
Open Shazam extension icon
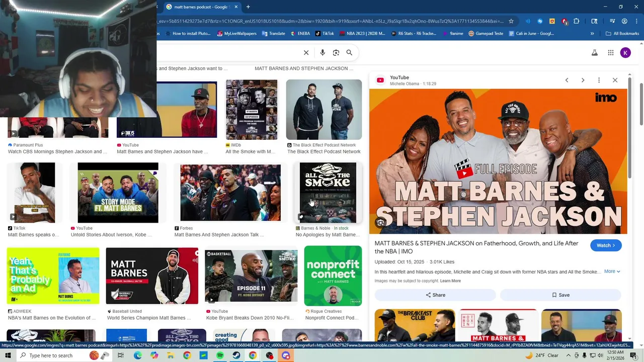540,21
